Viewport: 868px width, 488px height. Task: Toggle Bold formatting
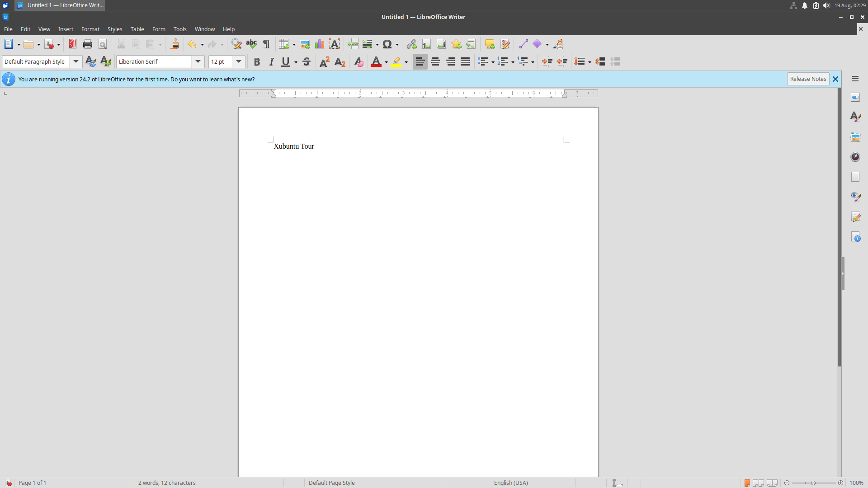pyautogui.click(x=257, y=62)
